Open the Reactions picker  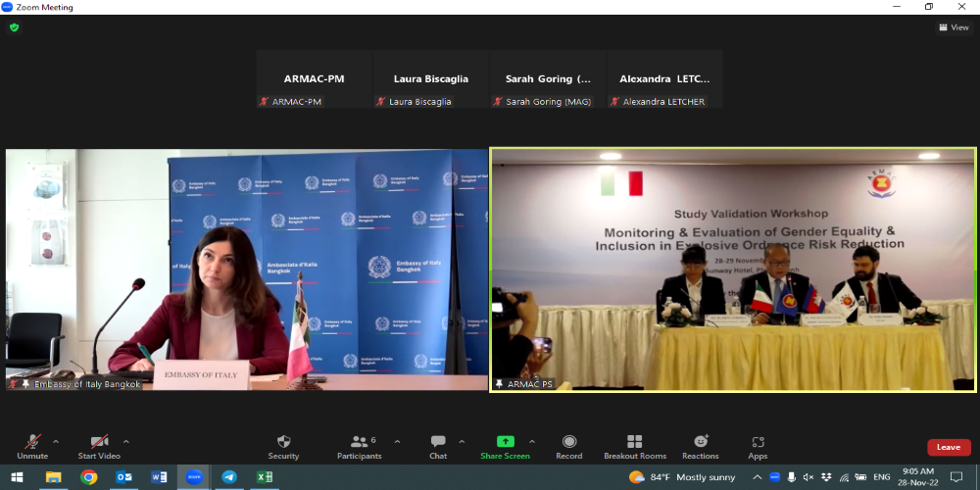coord(700,446)
